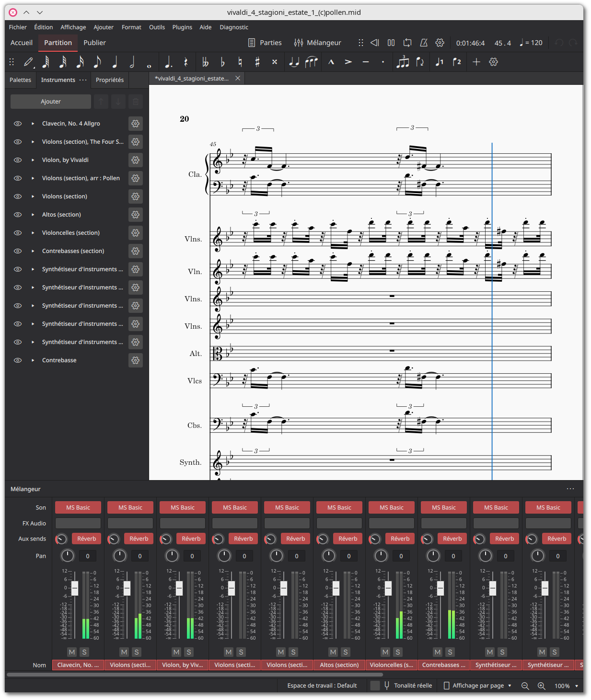Select eighth note duration
Image resolution: width=591 pixels, height=700 pixels.
(97, 62)
